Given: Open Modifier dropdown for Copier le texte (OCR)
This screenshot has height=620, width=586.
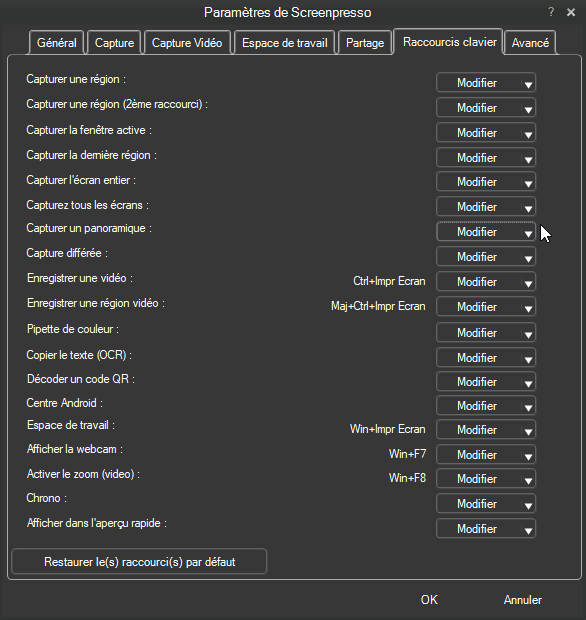Looking at the screenshot, I should click(x=486, y=358).
